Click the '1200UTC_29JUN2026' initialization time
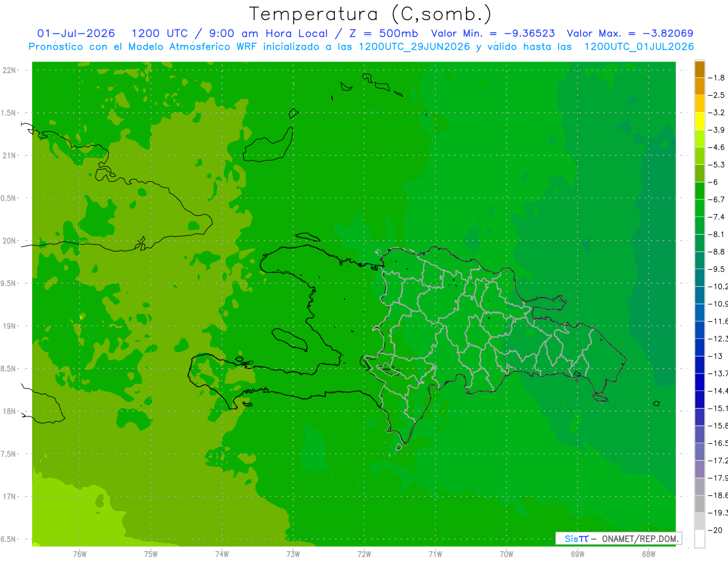Image resolution: width=728 pixels, height=562 pixels. (414, 47)
